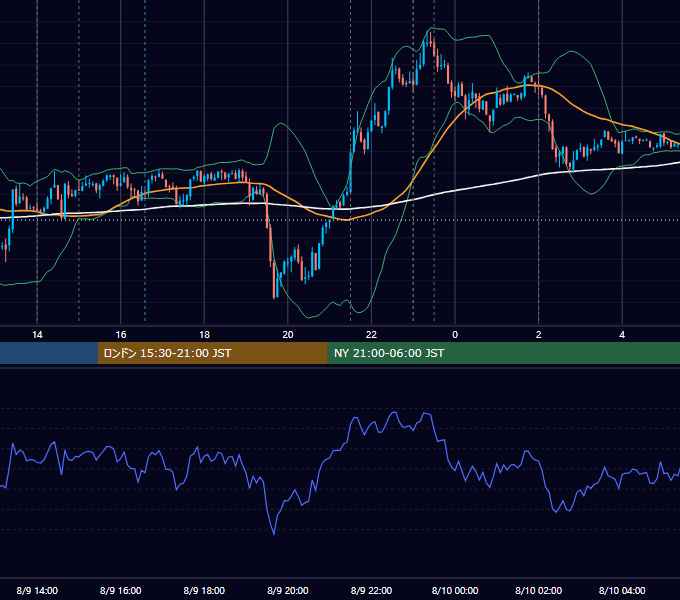
Task: Click the 8/9 14:00 time label
Action: coord(37,590)
